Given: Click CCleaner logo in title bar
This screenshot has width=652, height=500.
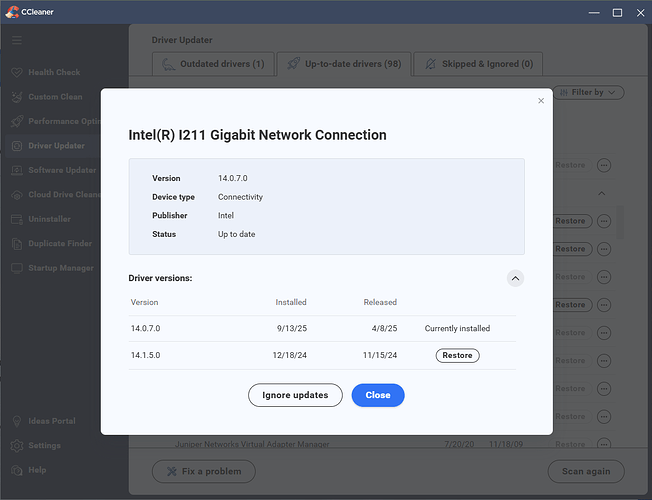Looking at the screenshot, I should [x=12, y=12].
